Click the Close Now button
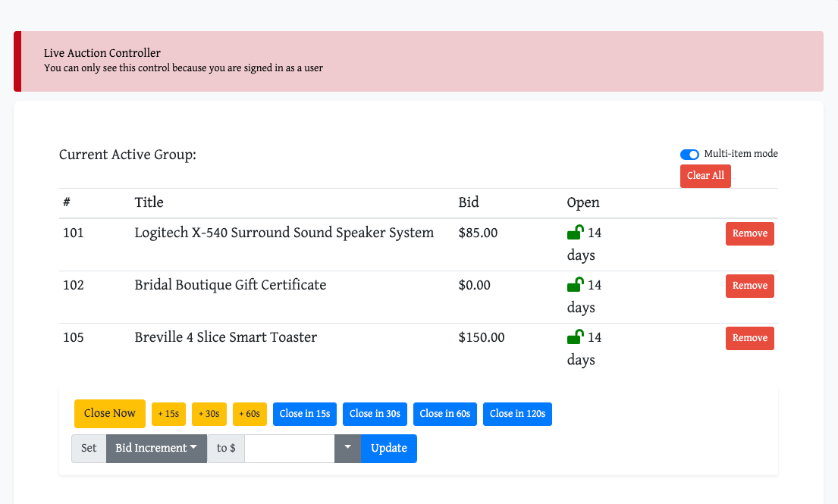Screen dimensions: 838x504 (109, 414)
